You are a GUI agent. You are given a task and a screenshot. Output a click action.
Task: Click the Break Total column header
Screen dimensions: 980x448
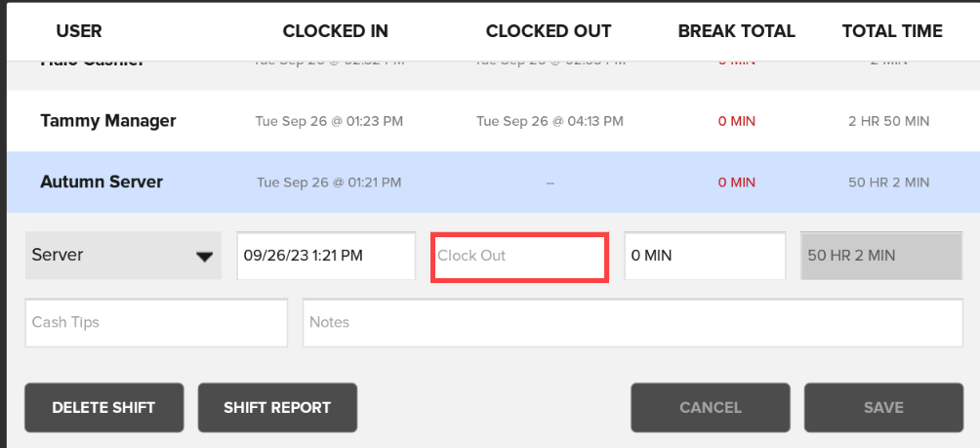tap(737, 31)
